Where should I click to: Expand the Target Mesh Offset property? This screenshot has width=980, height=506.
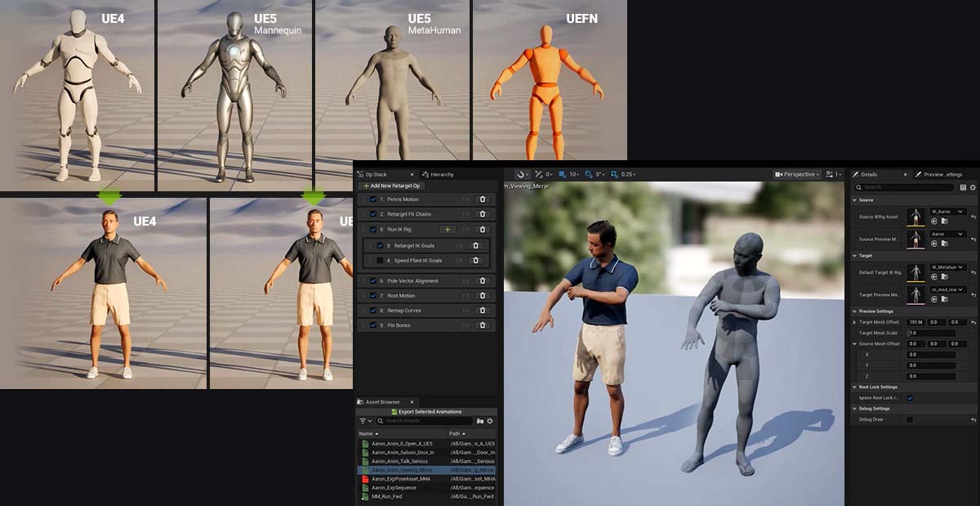[855, 322]
